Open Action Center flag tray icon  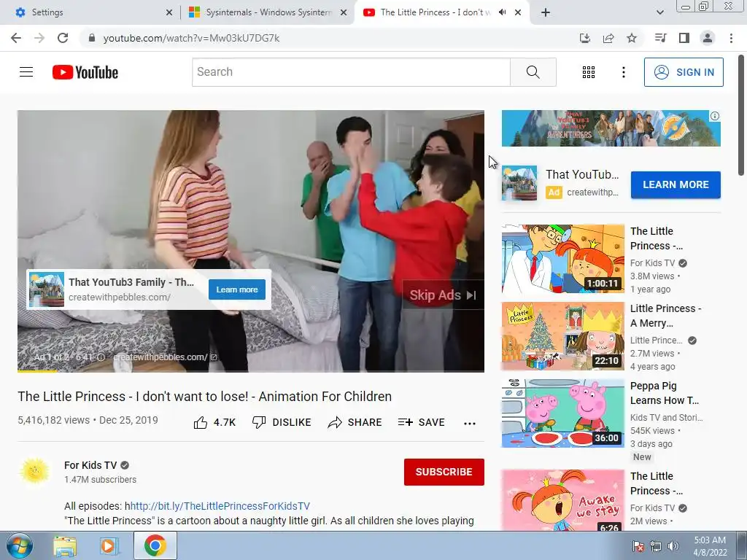tap(638, 546)
